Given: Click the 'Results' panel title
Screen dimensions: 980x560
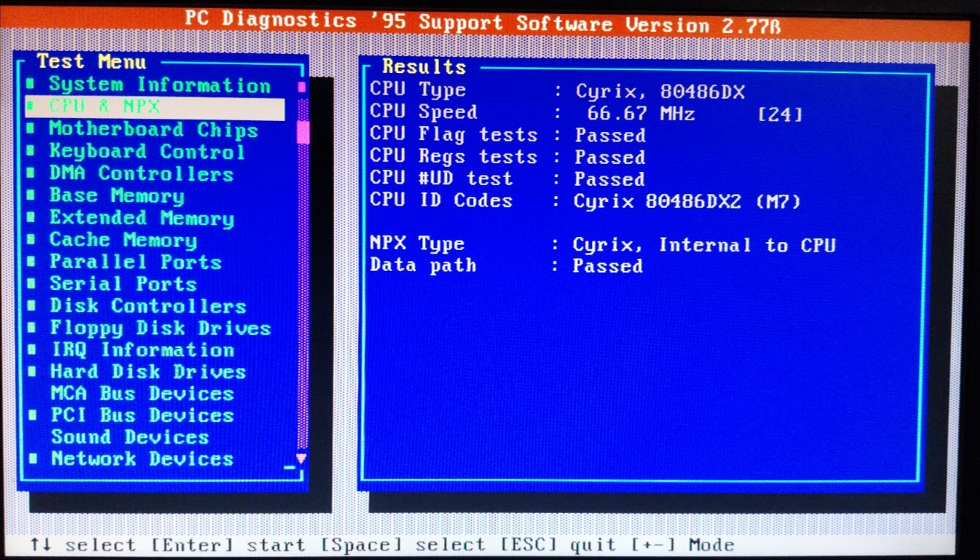Looking at the screenshot, I should click(x=424, y=67).
